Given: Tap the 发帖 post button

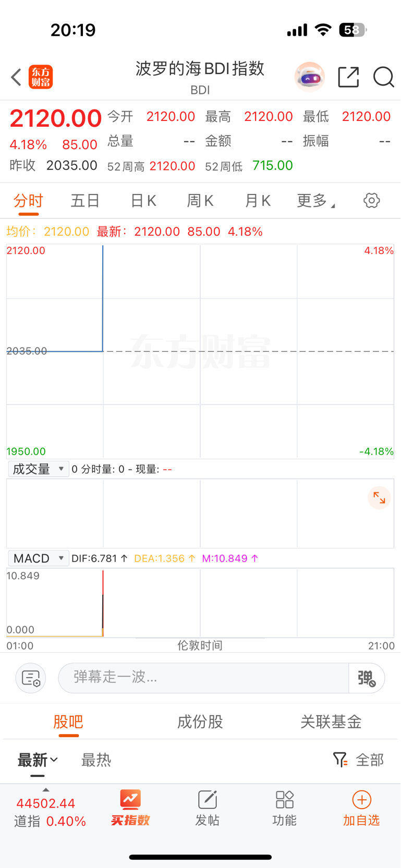Looking at the screenshot, I should click(207, 809).
